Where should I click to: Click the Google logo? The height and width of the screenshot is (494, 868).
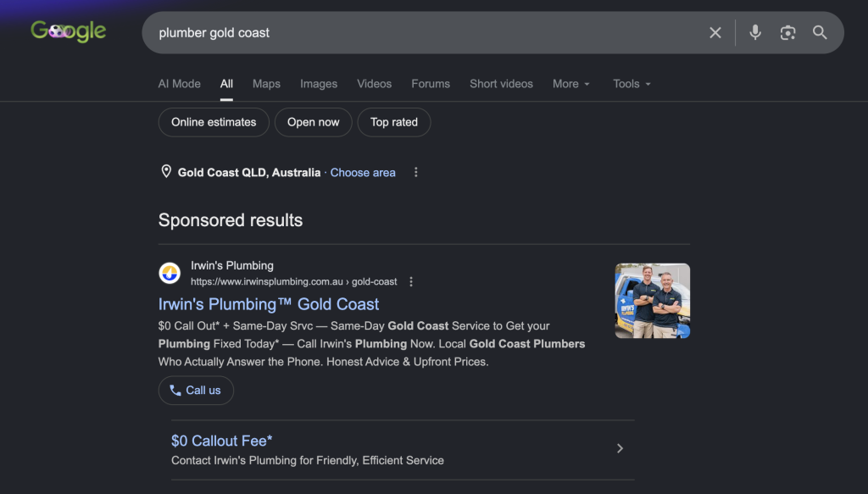tap(68, 31)
